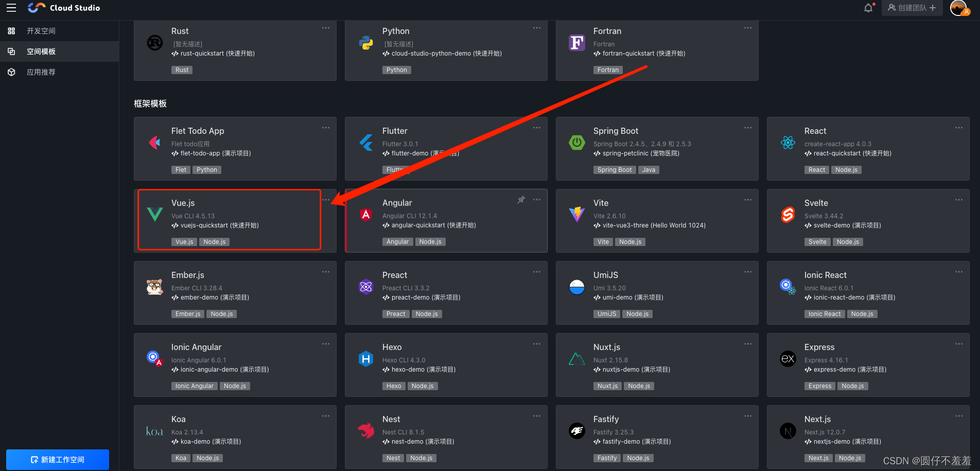Open more options on Rust card
Screen dimensions: 980x471
[326, 28]
